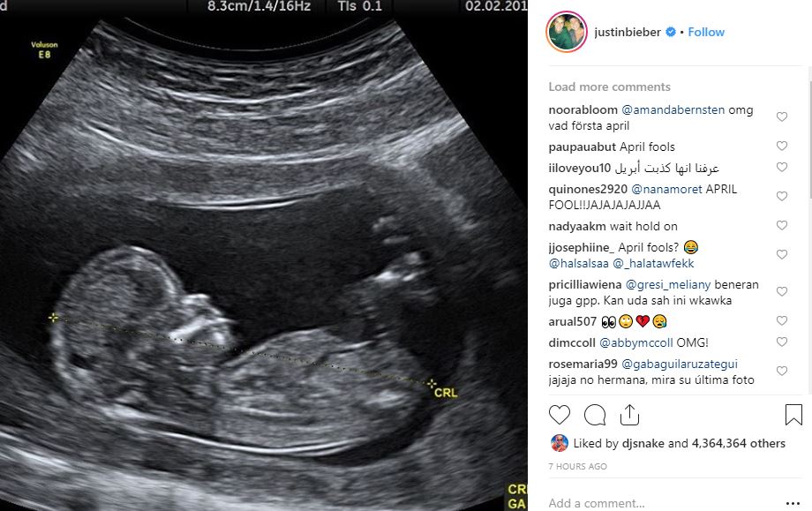Open the comment speech bubble icon

coord(595,415)
